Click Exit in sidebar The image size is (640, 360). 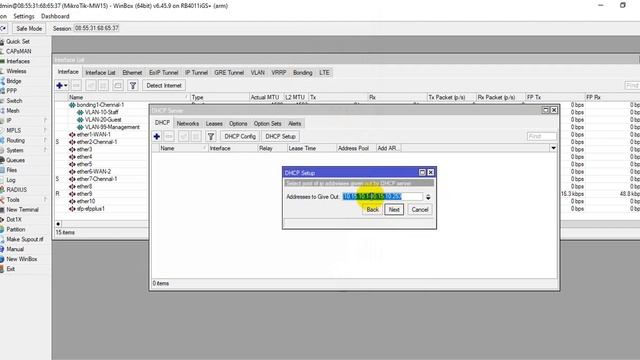tap(11, 269)
